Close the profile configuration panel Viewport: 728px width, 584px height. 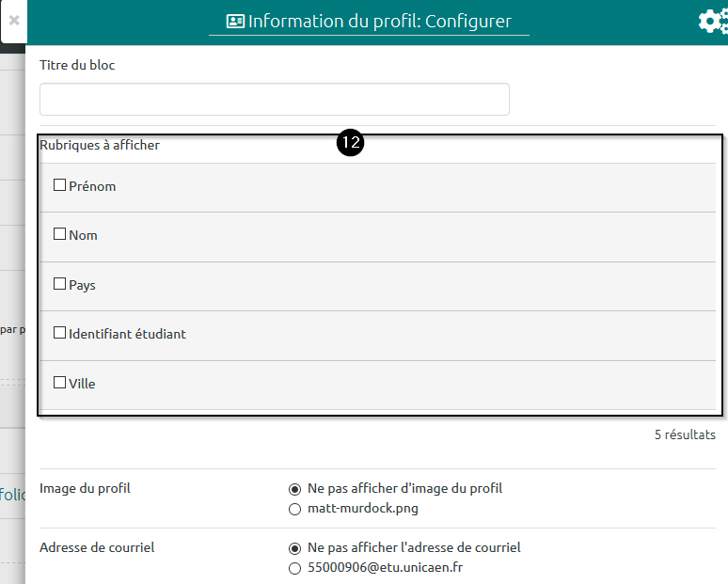[x=14, y=19]
